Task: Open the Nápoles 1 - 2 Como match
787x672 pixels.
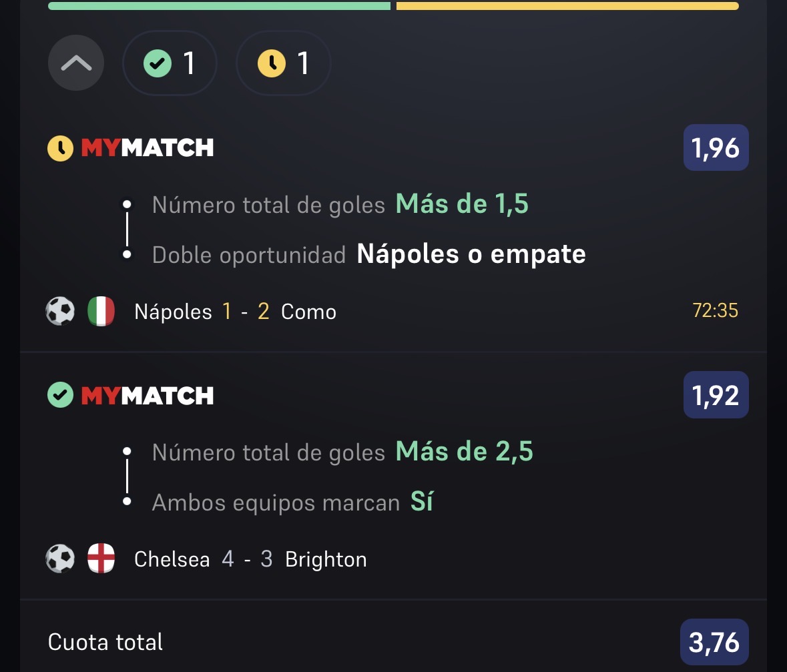Action: [236, 312]
